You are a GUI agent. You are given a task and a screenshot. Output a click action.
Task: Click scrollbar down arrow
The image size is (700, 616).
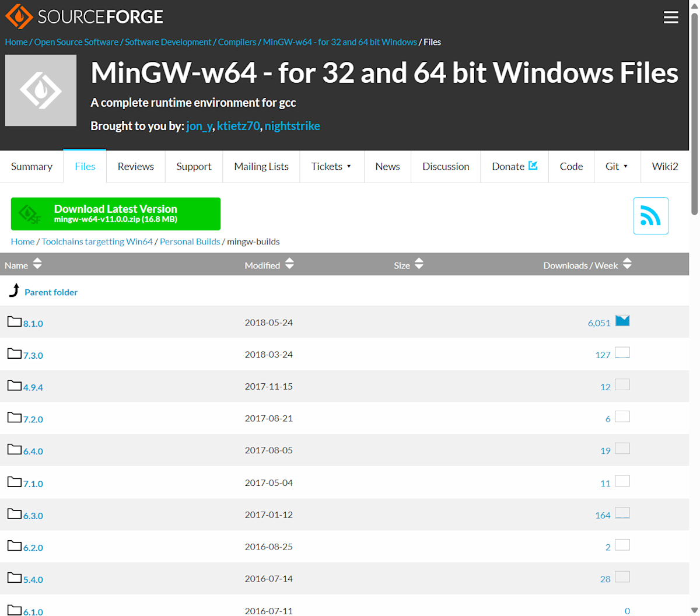pos(694,611)
